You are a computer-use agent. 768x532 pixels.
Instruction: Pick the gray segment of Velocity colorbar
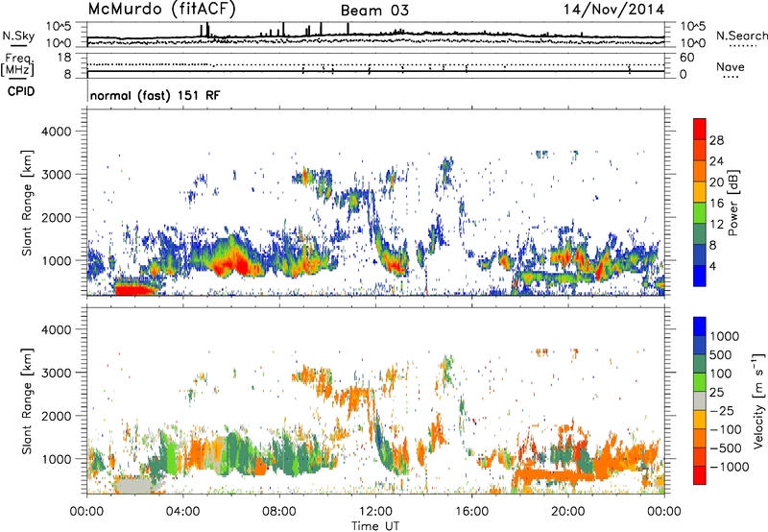[x=700, y=400]
